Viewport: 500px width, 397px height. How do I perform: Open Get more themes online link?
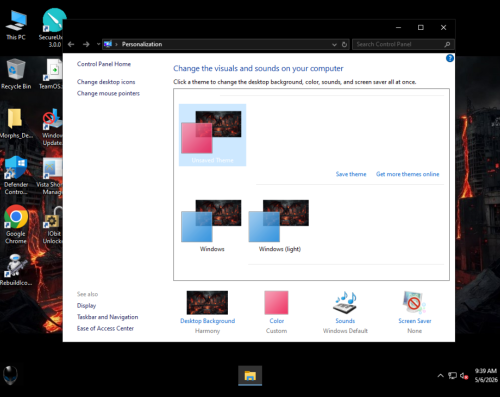pyautogui.click(x=408, y=174)
